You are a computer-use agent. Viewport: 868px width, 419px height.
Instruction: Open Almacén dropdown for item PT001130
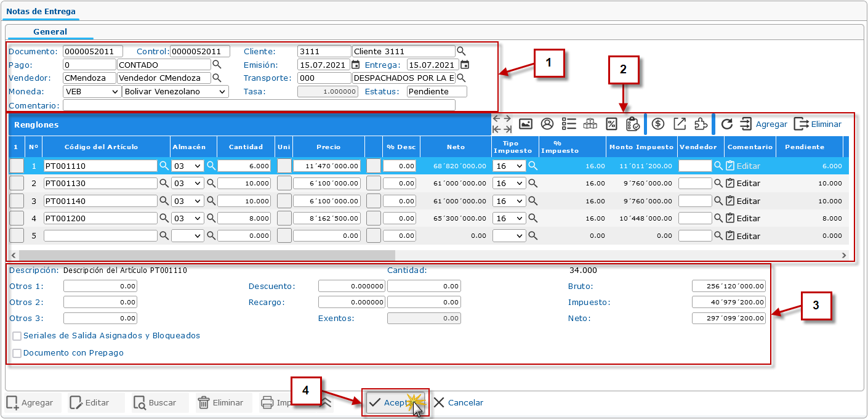[187, 184]
